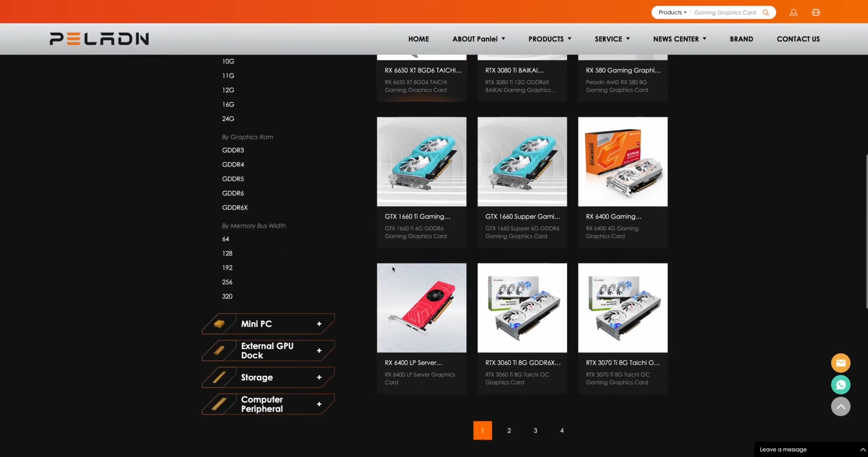Open the PRODUCTS navigation menu
This screenshot has height=457, width=868.
549,39
